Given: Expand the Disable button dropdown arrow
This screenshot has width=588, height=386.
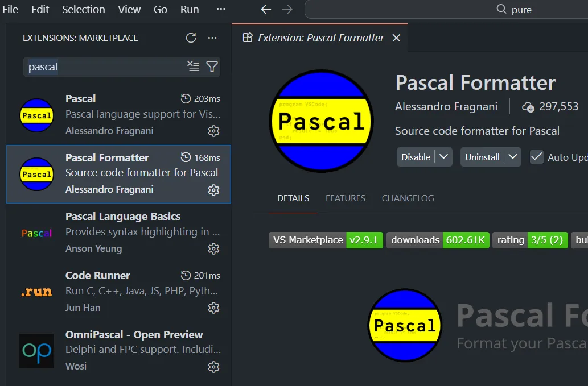Looking at the screenshot, I should 444,157.
